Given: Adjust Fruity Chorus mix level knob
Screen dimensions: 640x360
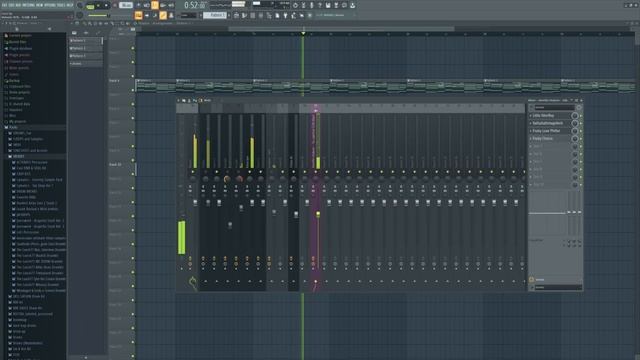Looking at the screenshot, I should click(575, 139).
